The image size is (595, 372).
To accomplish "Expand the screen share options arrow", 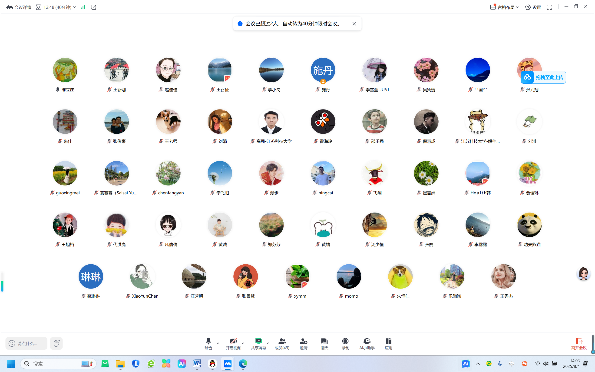I will (268, 343).
